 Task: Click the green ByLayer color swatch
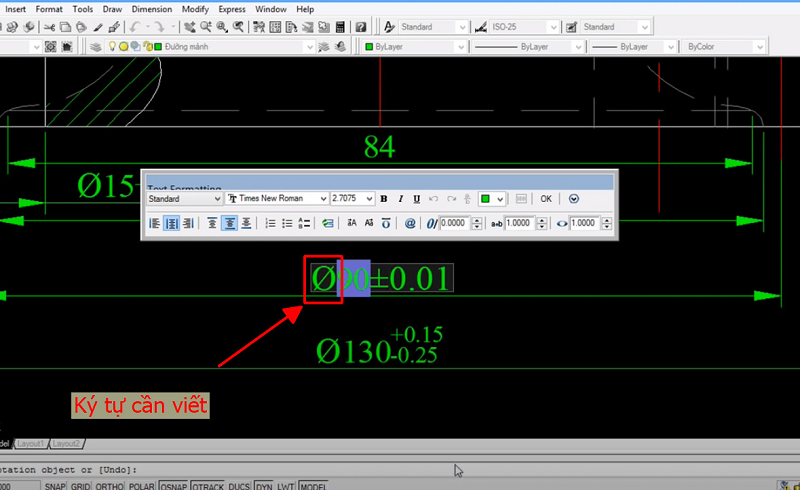click(x=369, y=47)
